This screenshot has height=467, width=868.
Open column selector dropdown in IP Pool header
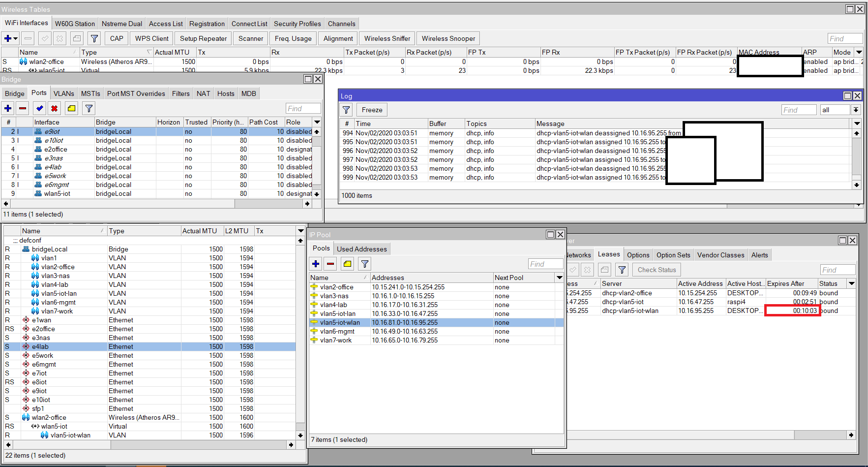point(559,278)
